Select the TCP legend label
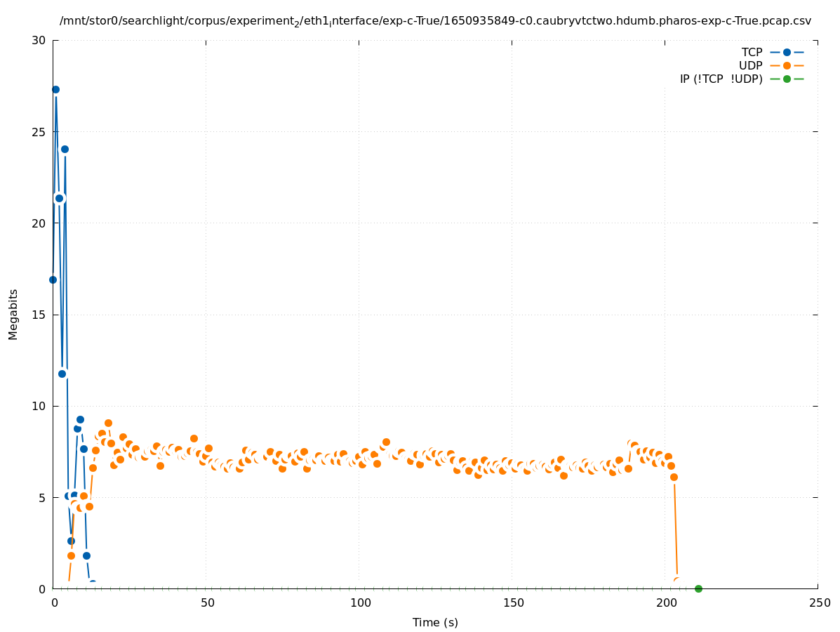840x632 pixels. [x=752, y=52]
